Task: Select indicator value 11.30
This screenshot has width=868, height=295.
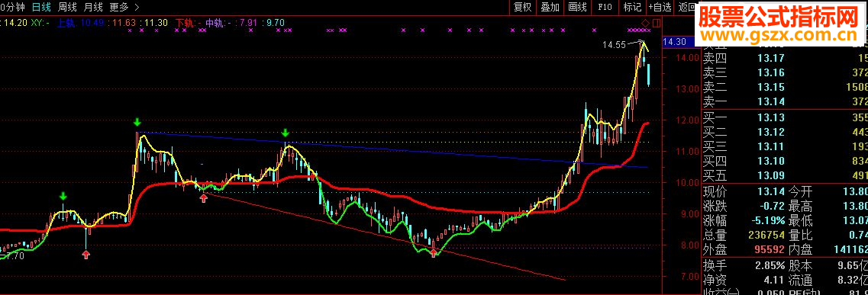Action: pos(156,23)
